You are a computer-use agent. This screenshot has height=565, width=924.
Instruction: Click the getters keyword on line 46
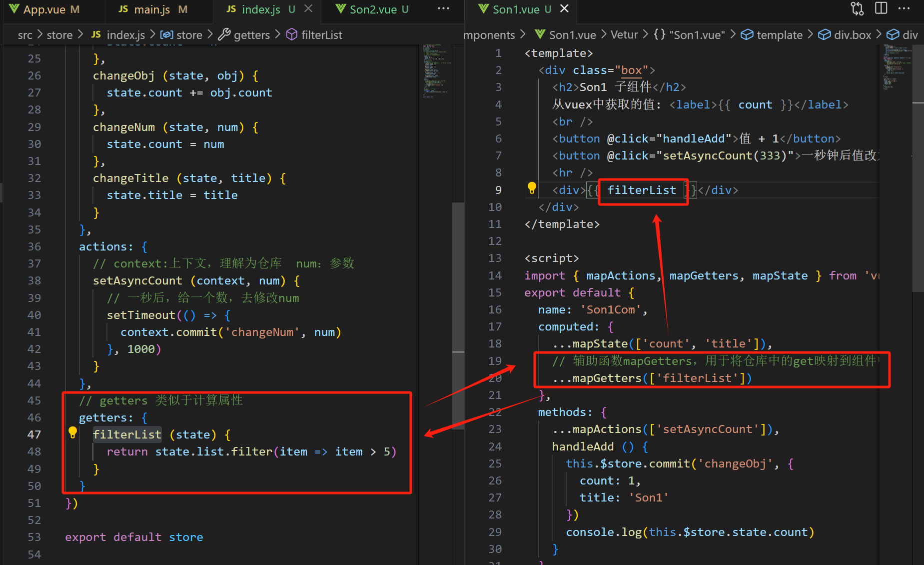102,418
